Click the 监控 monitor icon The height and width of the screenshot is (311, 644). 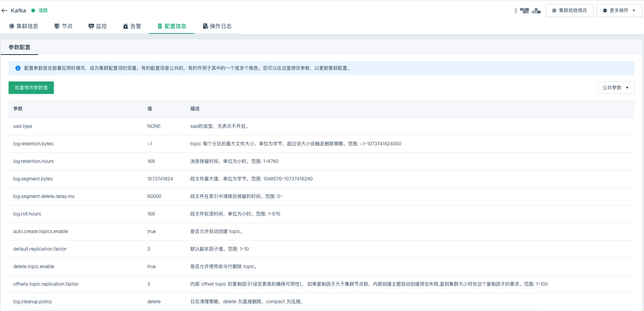91,26
